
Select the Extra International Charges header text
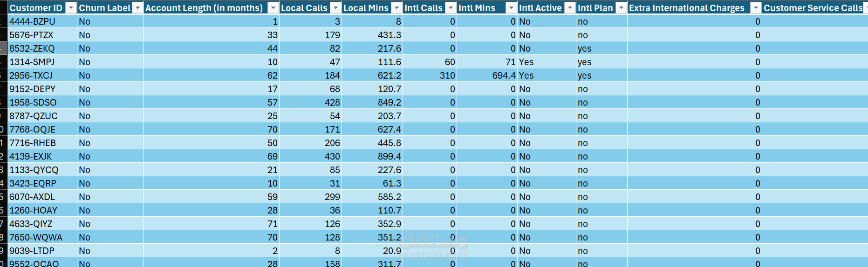tap(687, 8)
